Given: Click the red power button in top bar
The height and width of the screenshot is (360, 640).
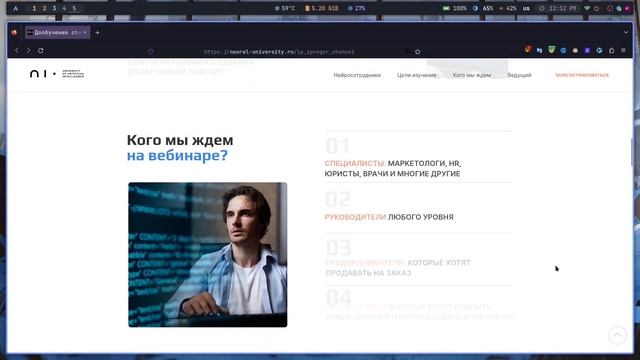Looking at the screenshot, I should [x=596, y=8].
